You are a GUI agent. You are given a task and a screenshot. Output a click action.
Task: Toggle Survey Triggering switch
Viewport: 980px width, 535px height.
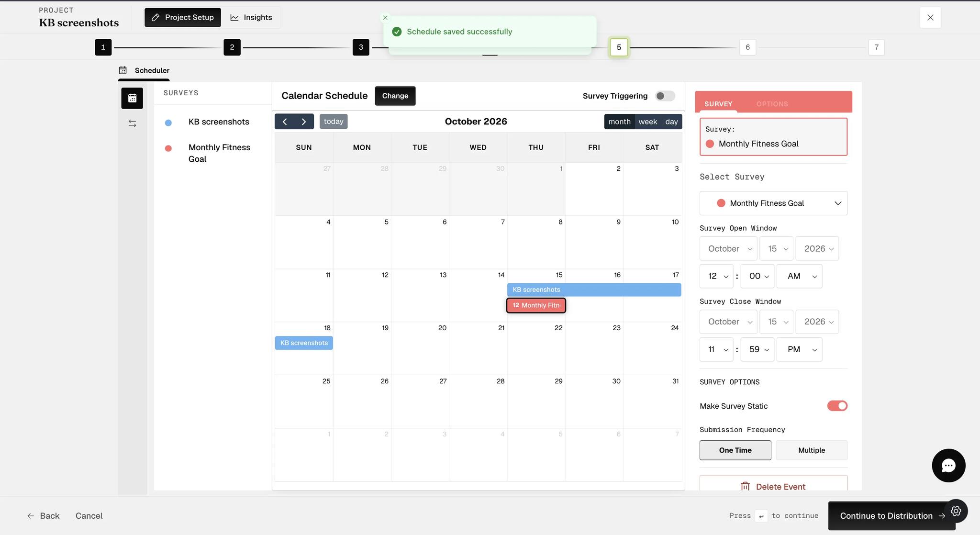pyautogui.click(x=665, y=96)
